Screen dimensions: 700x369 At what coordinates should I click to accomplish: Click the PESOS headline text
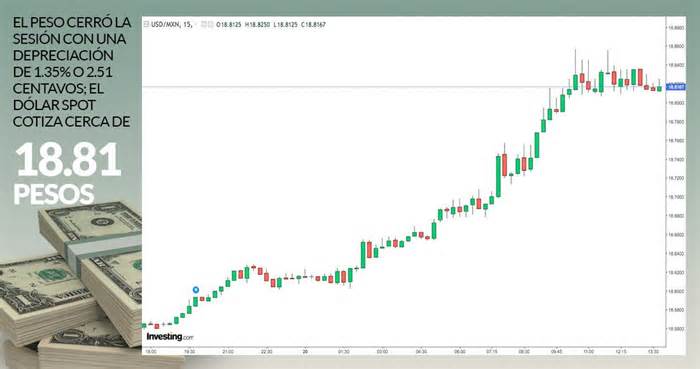click(x=54, y=194)
